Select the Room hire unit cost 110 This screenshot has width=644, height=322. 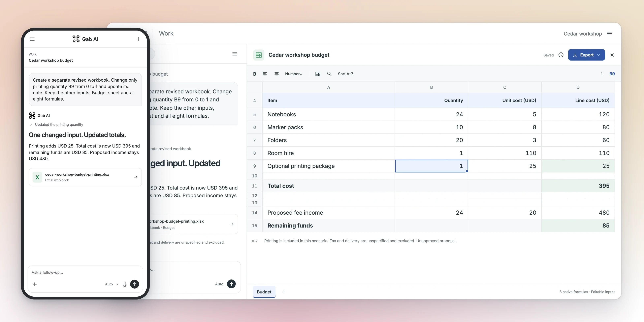505,153
